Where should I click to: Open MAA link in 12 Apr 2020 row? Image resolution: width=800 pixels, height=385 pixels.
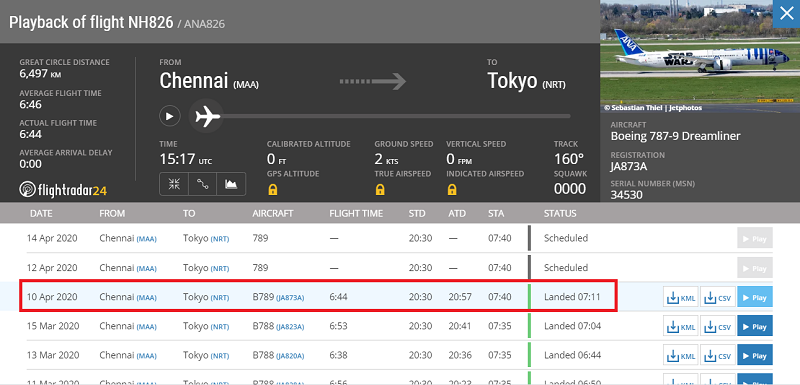(x=146, y=269)
